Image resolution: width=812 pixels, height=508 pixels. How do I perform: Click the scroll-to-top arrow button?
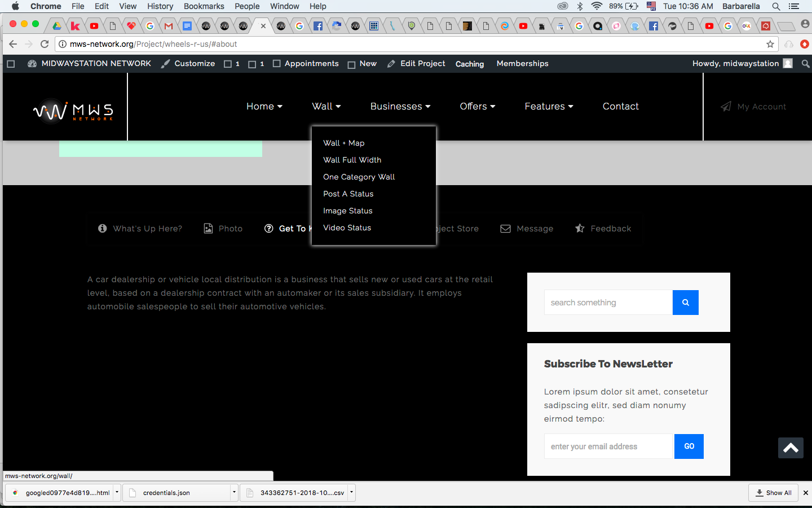coord(790,448)
